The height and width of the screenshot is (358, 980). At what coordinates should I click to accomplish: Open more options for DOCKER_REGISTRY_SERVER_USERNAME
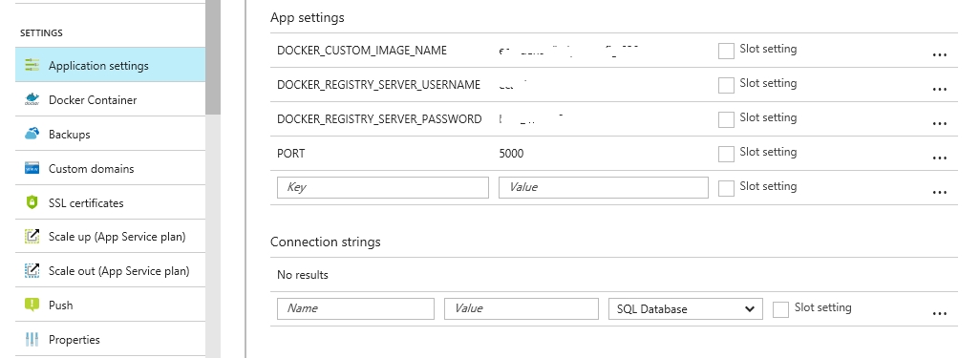click(x=939, y=90)
